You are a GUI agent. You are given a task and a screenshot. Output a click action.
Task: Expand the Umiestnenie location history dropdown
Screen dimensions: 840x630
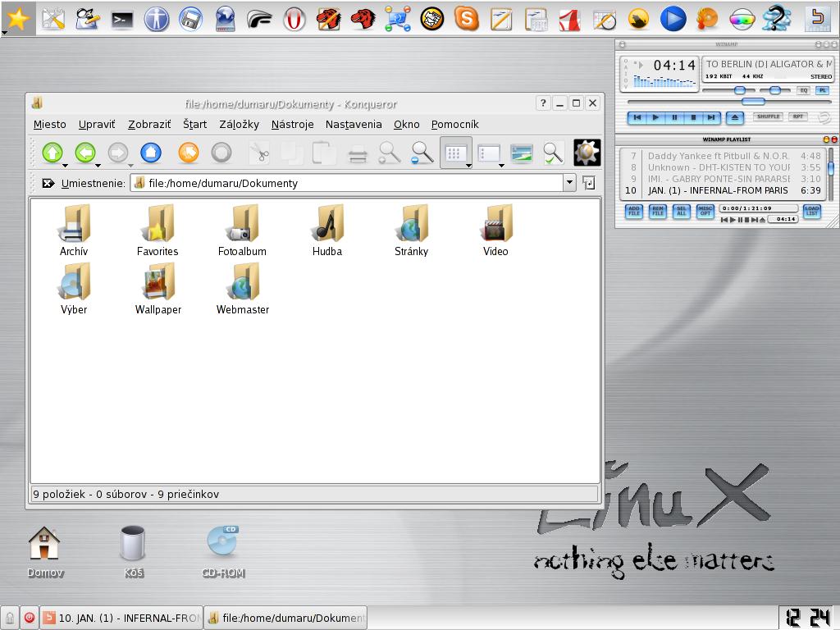(569, 183)
